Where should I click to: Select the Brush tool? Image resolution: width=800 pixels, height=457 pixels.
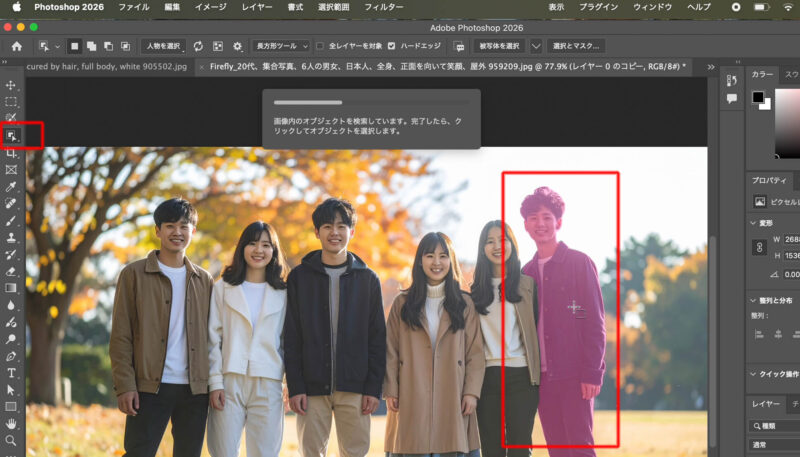pyautogui.click(x=11, y=220)
